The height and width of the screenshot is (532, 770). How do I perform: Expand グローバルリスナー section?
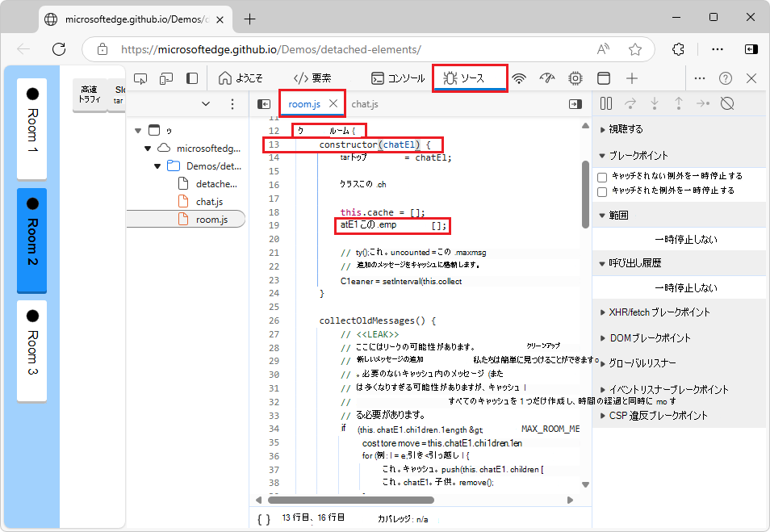(638, 363)
